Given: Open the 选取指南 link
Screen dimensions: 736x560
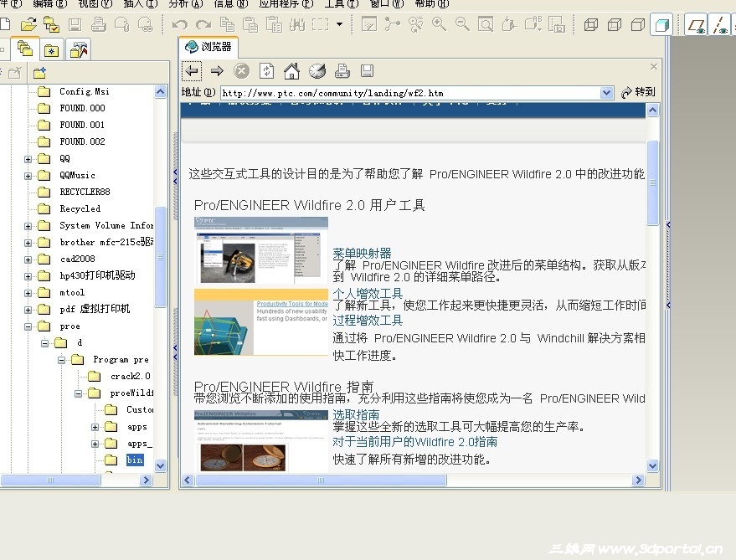Looking at the screenshot, I should coord(356,415).
